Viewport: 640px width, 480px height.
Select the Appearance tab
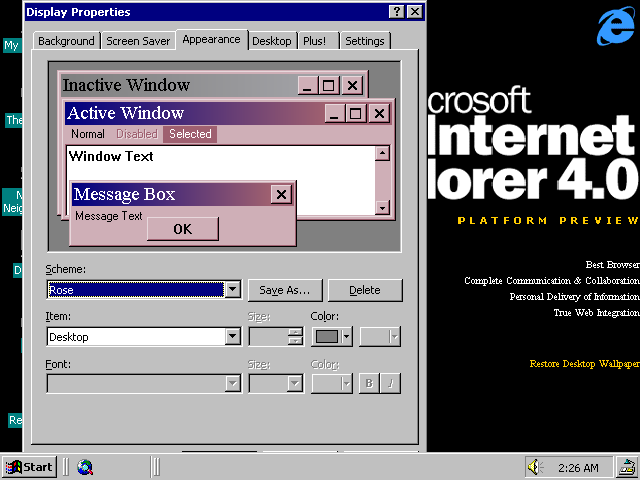(211, 40)
